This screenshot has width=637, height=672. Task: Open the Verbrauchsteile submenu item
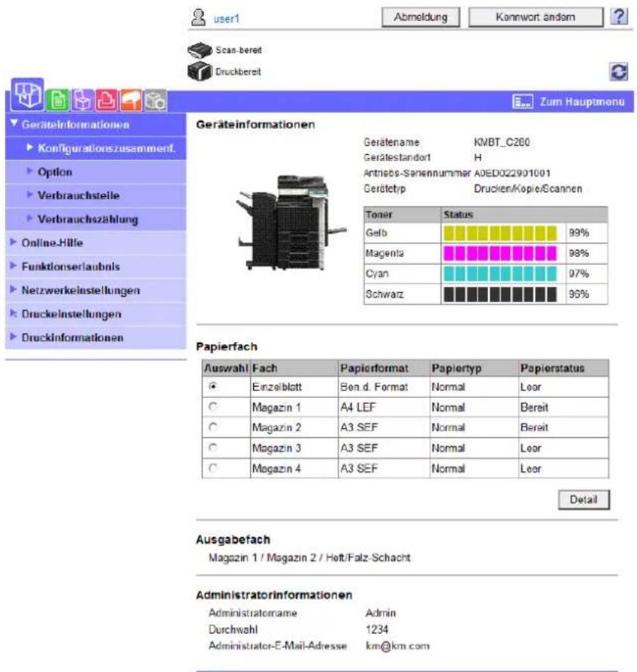(x=96, y=196)
